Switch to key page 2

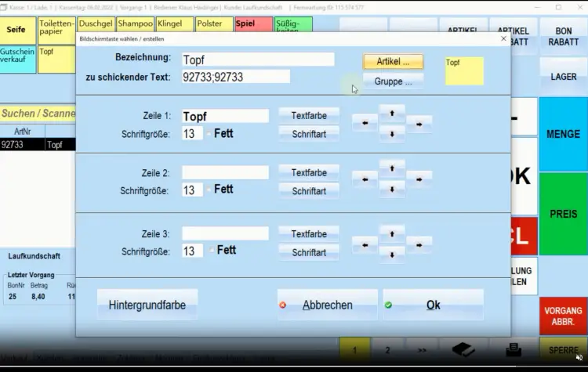[388, 350]
